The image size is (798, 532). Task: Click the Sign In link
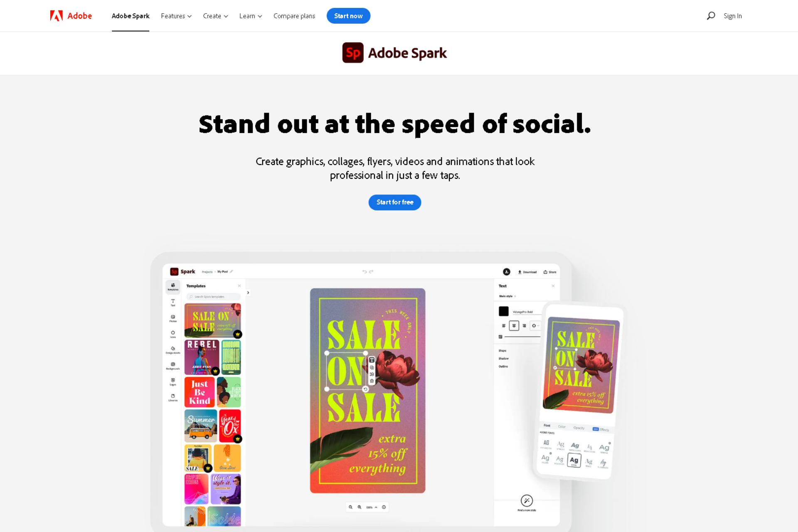point(732,15)
